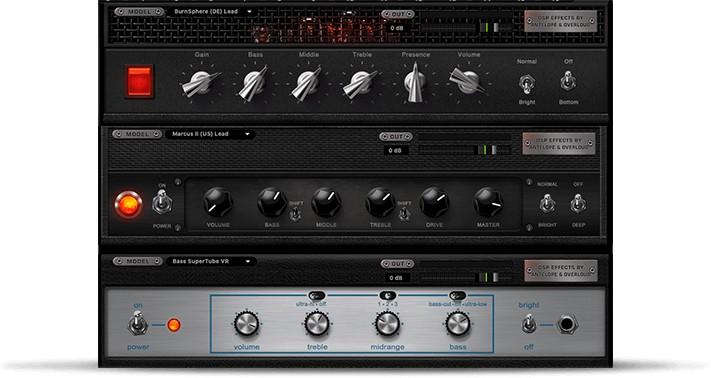711x378 pixels.
Task: Toggle the SHIFT switch next to BASS knob
Action: (x=295, y=214)
